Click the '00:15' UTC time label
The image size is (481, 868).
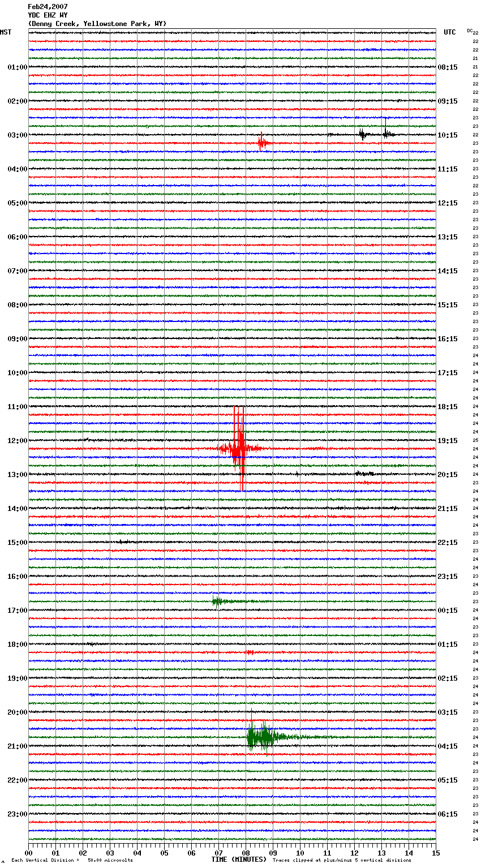coord(448,611)
